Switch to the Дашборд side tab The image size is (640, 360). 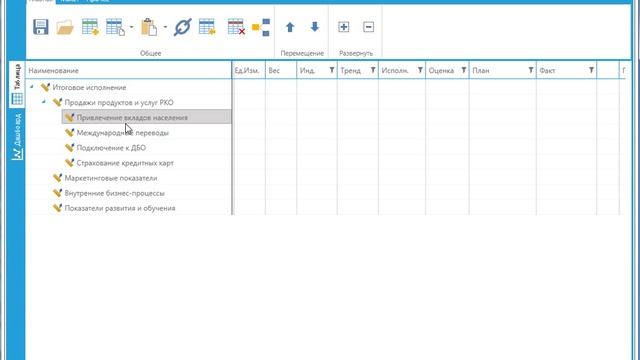[x=17, y=137]
